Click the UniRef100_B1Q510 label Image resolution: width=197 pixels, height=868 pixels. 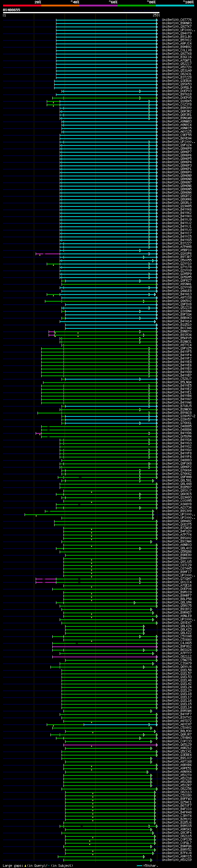(x=177, y=325)
